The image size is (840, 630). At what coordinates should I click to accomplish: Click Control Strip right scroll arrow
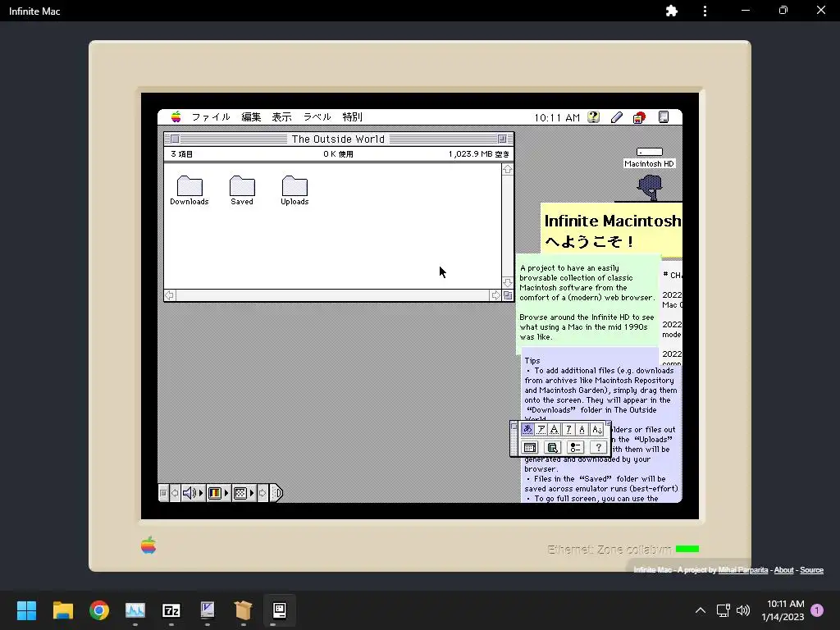(262, 493)
